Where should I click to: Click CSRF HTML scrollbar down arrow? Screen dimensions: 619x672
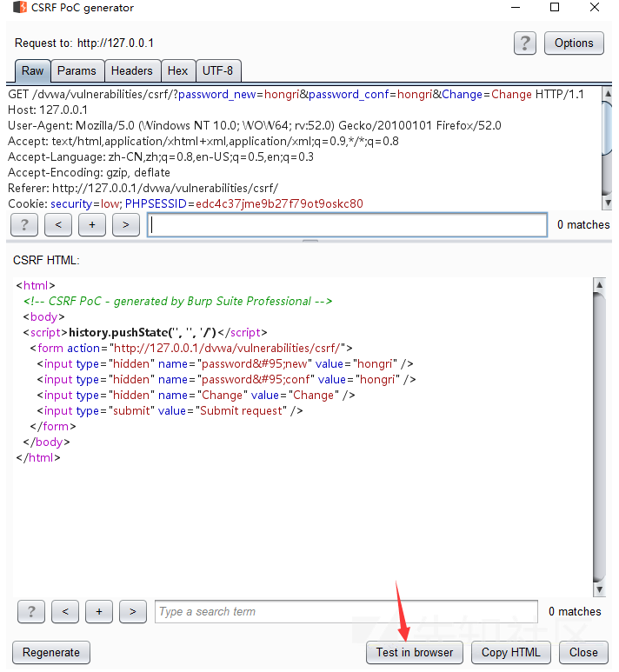click(x=599, y=589)
